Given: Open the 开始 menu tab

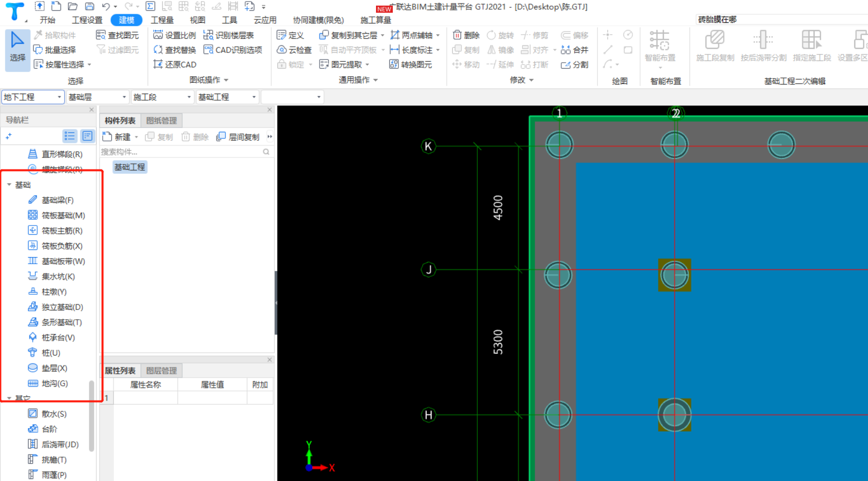Looking at the screenshot, I should click(47, 20).
